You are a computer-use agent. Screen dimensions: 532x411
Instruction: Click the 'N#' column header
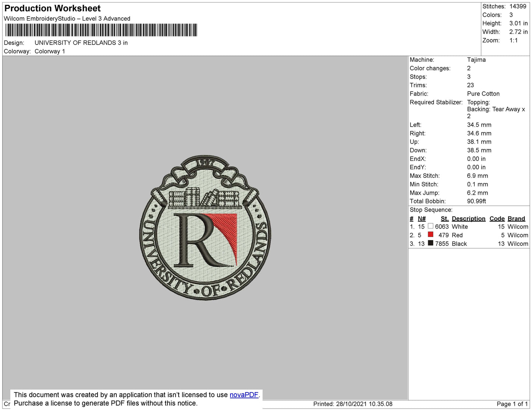tap(422, 219)
